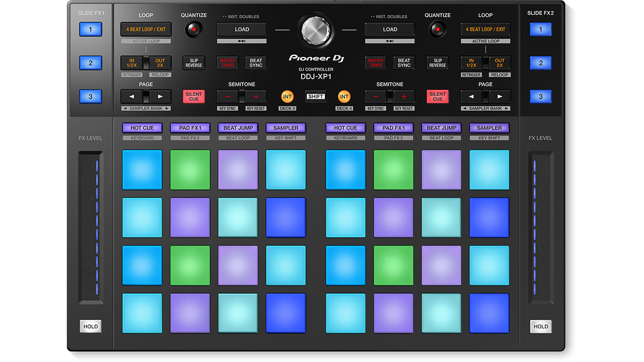This screenshot has height=362, width=644.
Task: Select HOT CUE pad mode on left deck
Action: (142, 128)
